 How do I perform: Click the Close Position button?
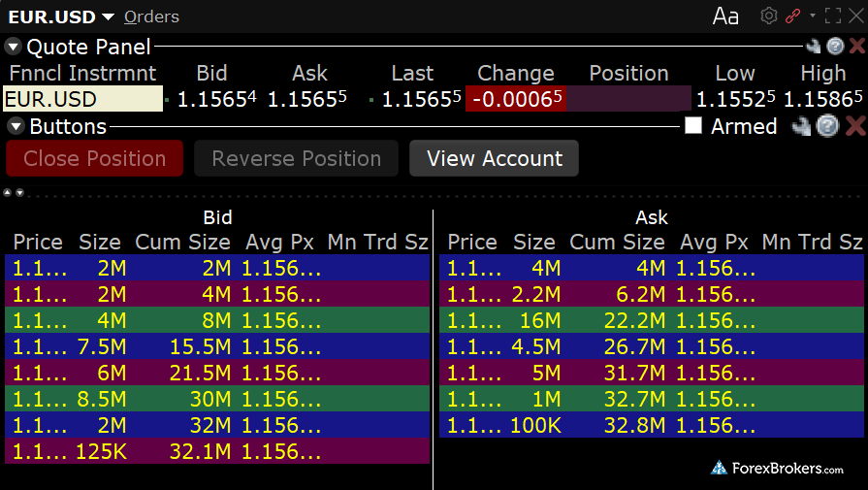point(94,159)
